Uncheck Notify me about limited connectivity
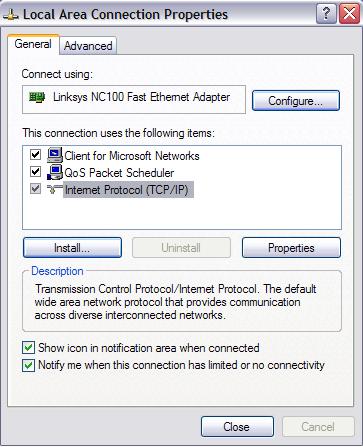The image size is (363, 447). point(28,365)
